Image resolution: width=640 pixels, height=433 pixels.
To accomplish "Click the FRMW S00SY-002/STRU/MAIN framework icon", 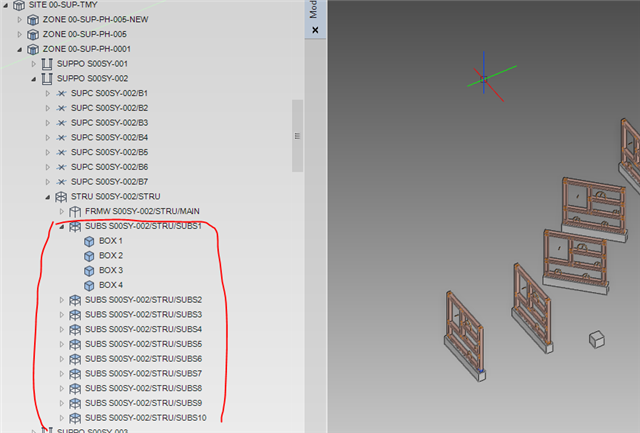I will point(75,211).
